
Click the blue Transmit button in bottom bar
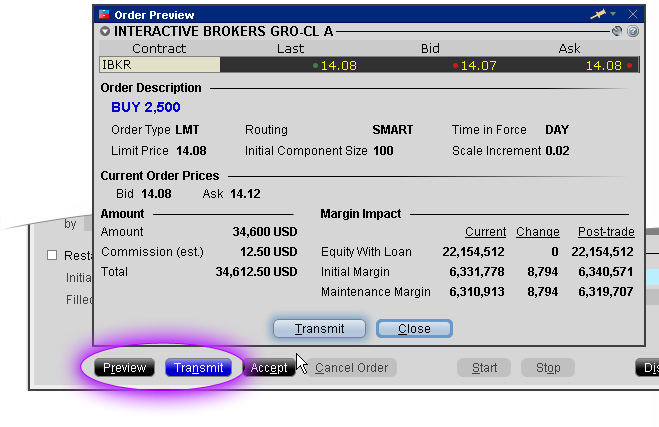pyautogui.click(x=198, y=368)
